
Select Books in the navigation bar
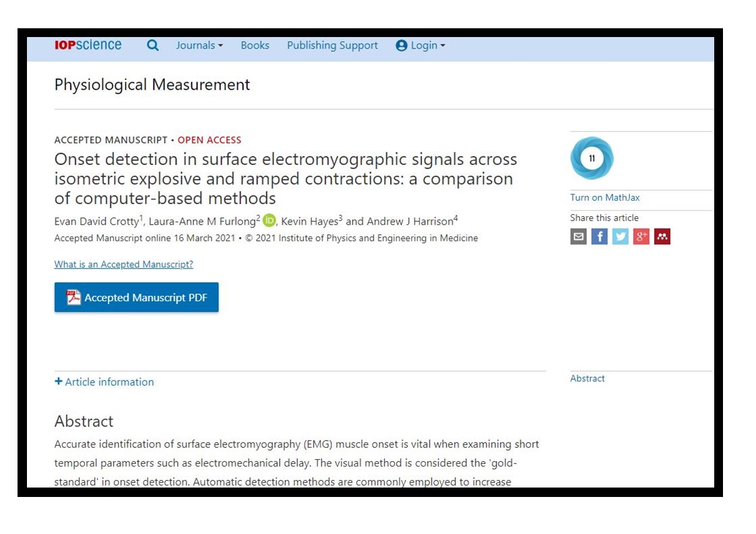(x=255, y=45)
